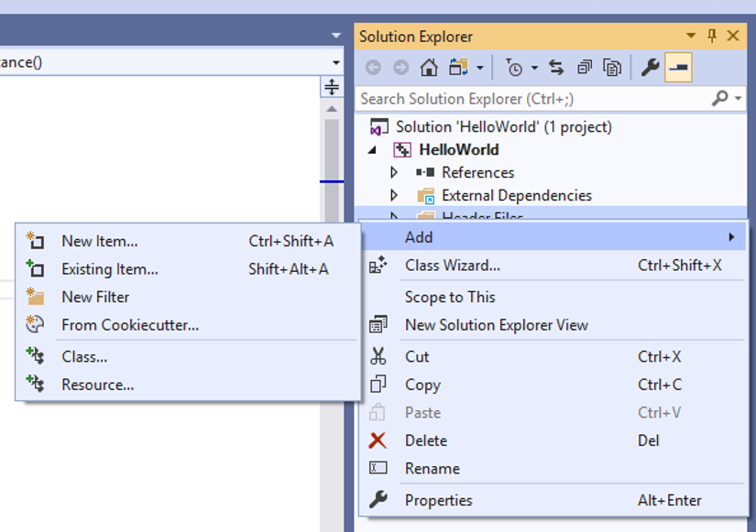Expand the External Dependencies node
Screen dimensions: 756x532
(x=394, y=195)
